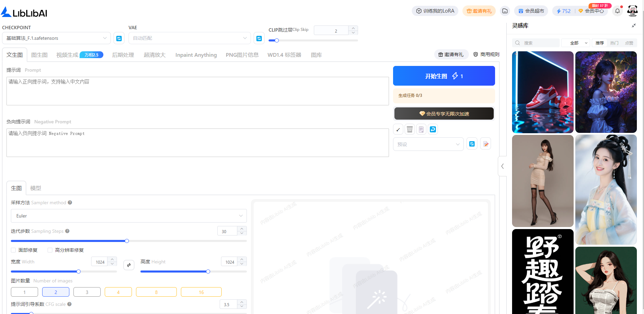Increase Height value with up arrow
The width and height of the screenshot is (644, 314).
tap(242, 259)
